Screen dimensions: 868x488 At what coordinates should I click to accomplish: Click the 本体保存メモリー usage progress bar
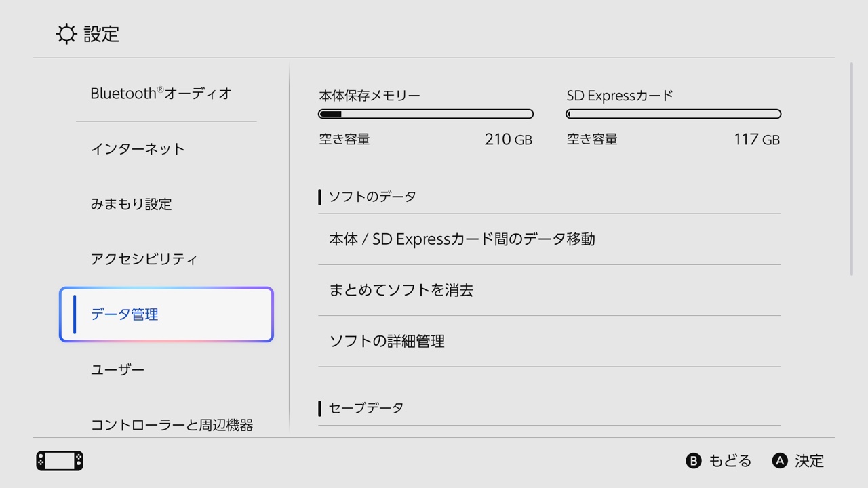coord(425,114)
